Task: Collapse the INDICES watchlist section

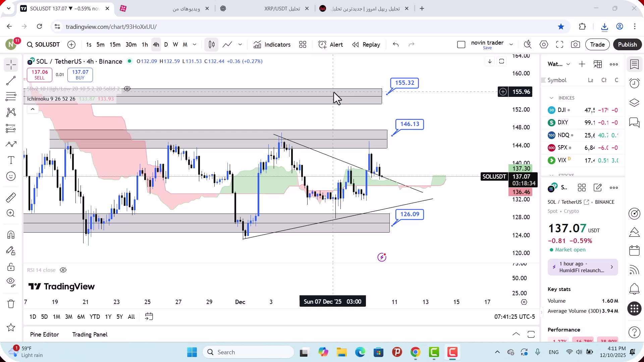Action: [551, 98]
